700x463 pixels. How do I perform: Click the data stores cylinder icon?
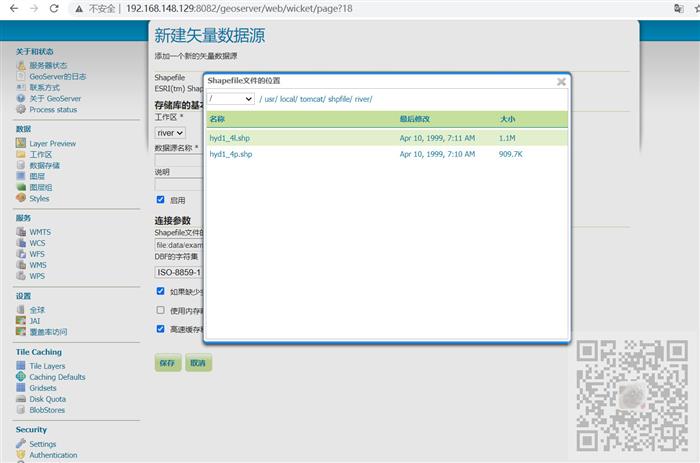pyautogui.click(x=21, y=165)
